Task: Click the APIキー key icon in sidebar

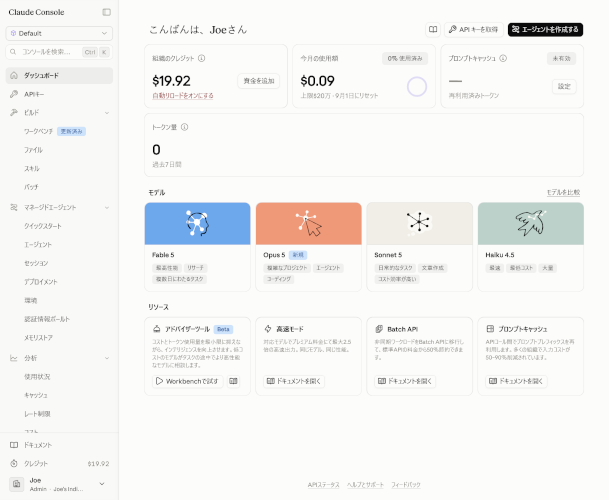Action: (14, 94)
